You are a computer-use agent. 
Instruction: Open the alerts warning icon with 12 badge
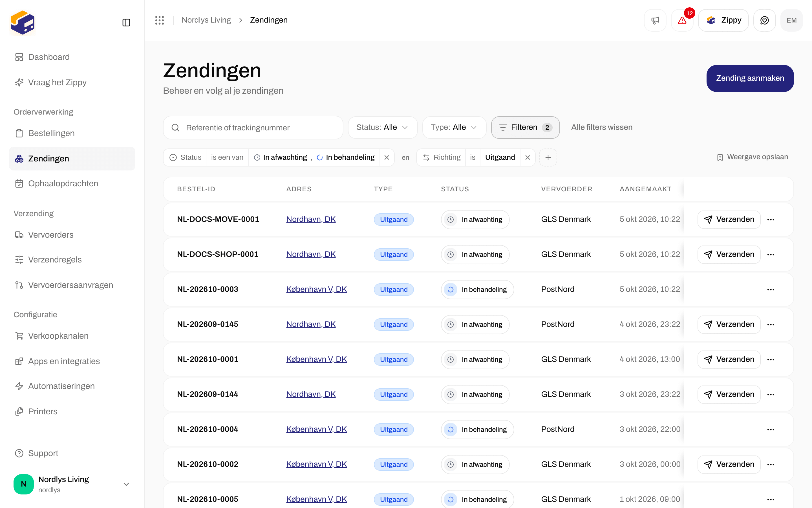[682, 20]
